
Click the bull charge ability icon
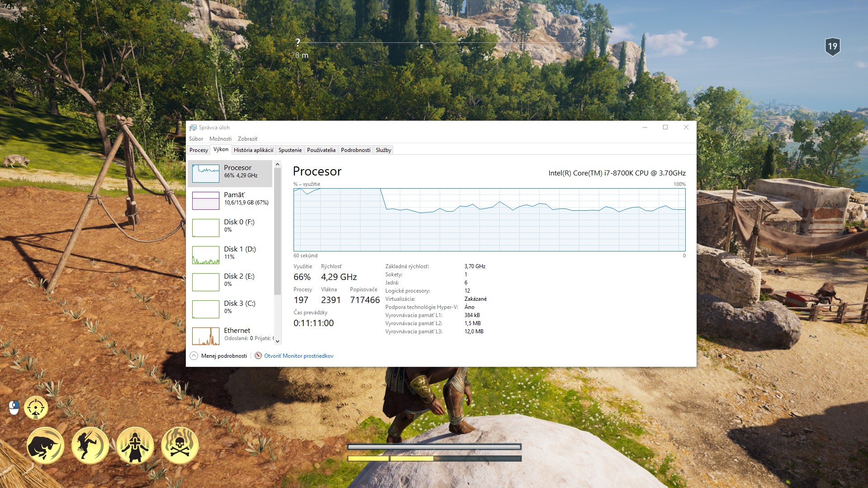pos(45,445)
